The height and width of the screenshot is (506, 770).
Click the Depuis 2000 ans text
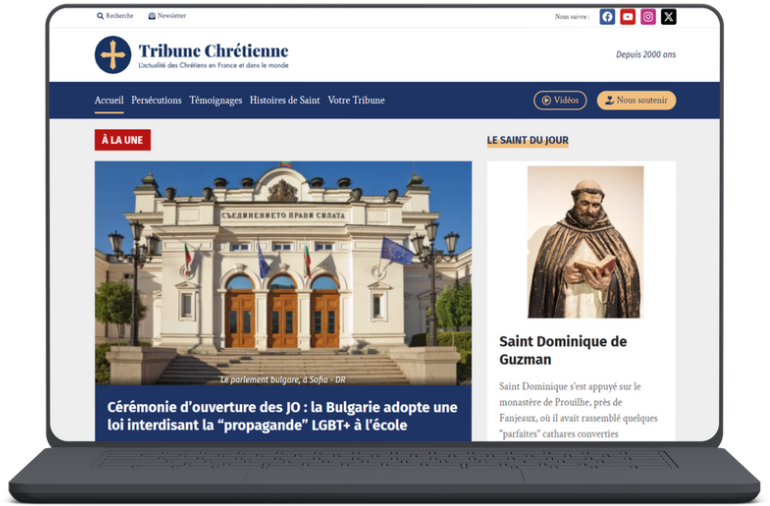(x=646, y=55)
